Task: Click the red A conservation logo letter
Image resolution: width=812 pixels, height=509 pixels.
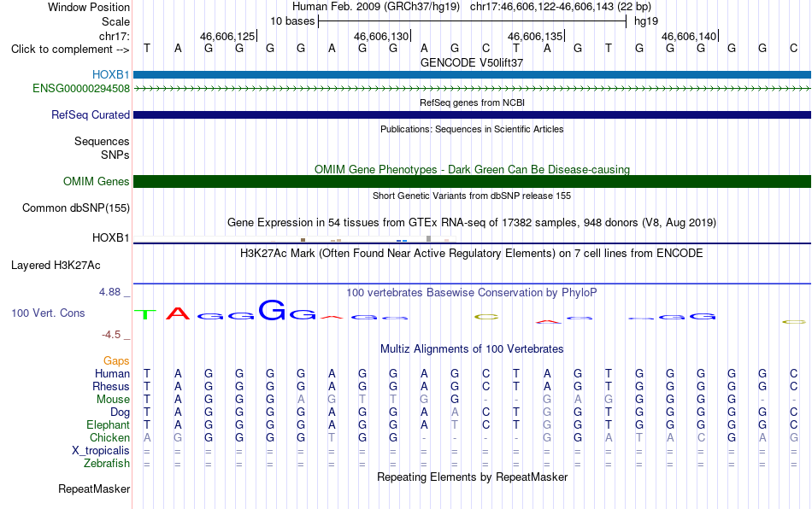Action: [x=178, y=313]
